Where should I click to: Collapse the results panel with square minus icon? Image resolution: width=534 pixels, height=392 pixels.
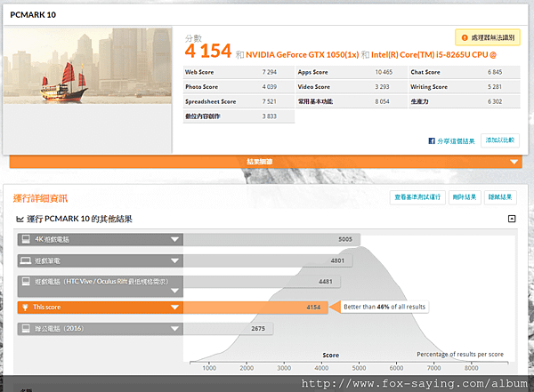(x=512, y=219)
